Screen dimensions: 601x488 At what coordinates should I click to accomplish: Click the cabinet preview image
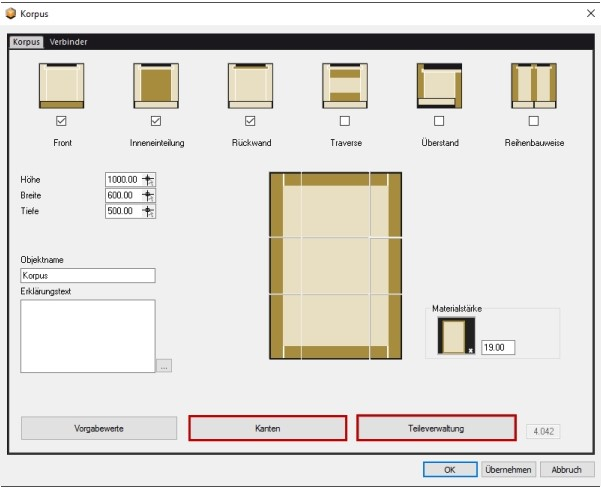[335, 265]
